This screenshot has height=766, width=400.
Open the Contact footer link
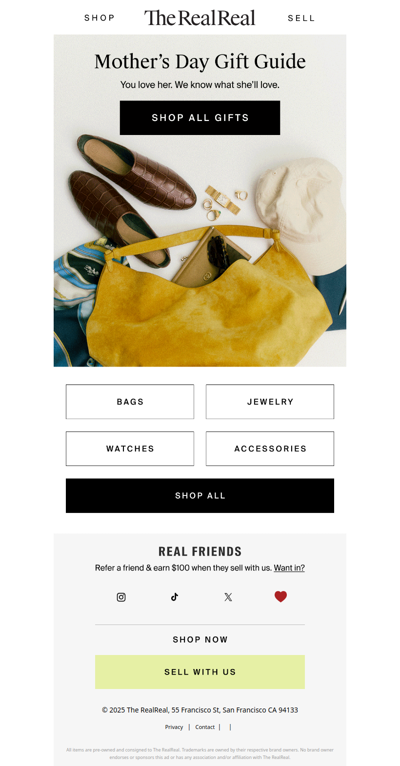[205, 727]
